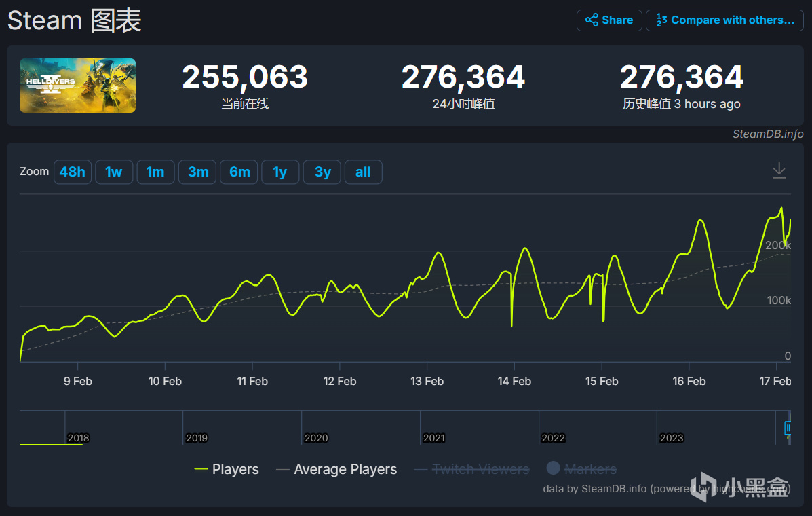This screenshot has height=516, width=812.
Task: Click the 9 Feb axis label
Action: pos(78,382)
